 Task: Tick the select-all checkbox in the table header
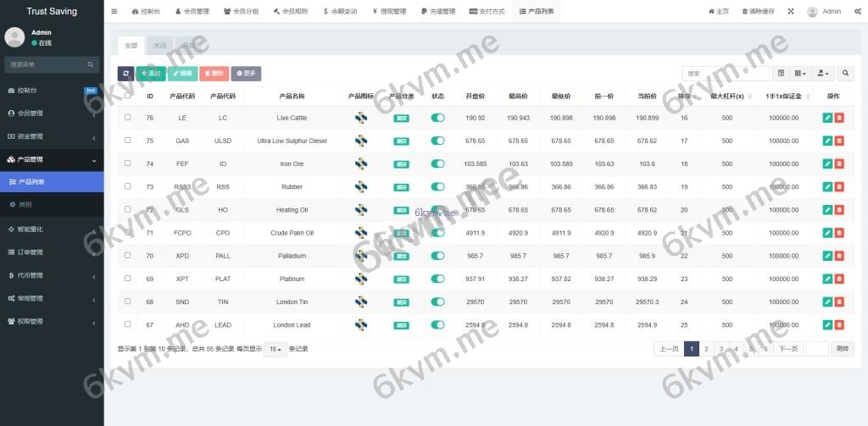pyautogui.click(x=127, y=96)
